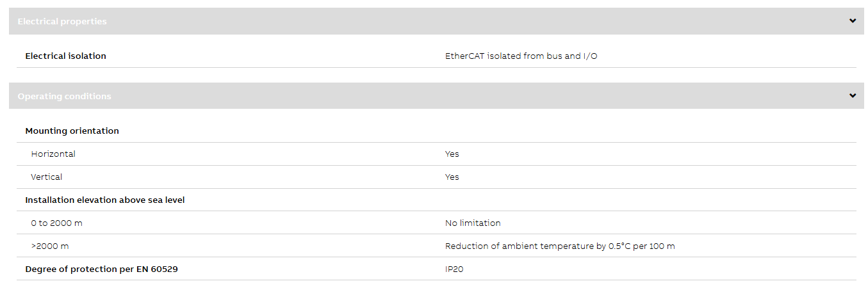Toggle the Electrical properties section header title
This screenshot has height=288, width=868.
[62, 22]
